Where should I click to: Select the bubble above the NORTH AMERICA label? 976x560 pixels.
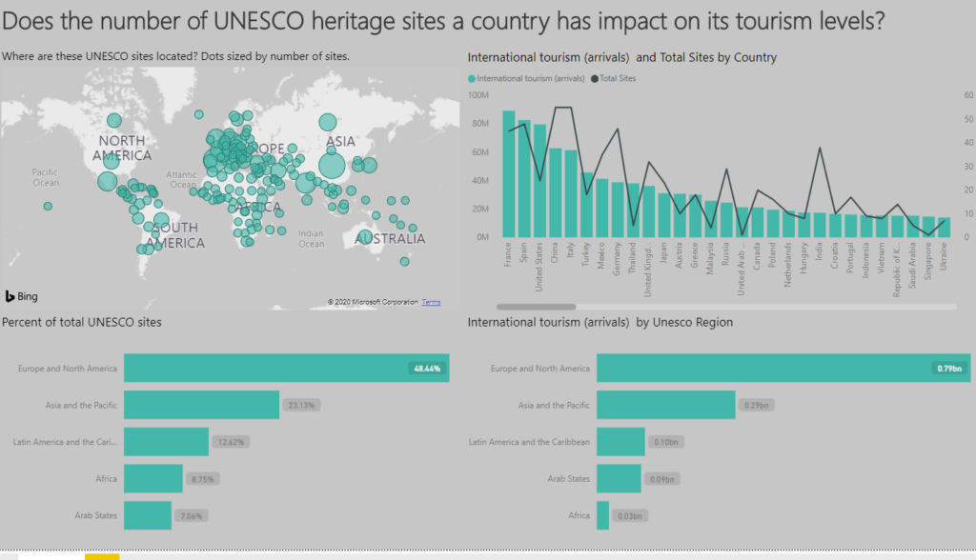tap(114, 120)
